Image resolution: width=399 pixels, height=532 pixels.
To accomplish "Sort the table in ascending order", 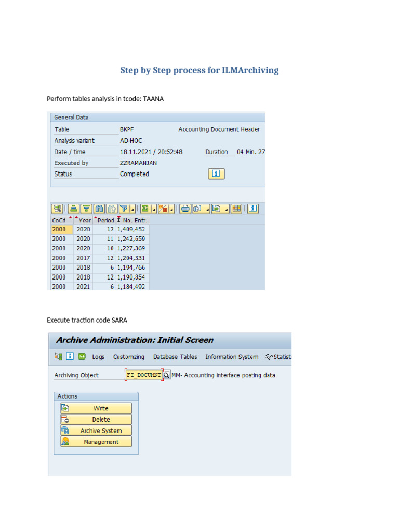I will tap(74, 209).
